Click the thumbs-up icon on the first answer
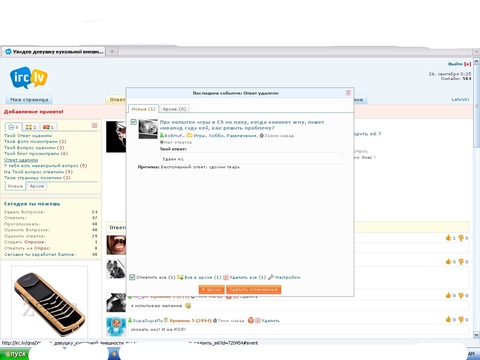 [x=448, y=238]
